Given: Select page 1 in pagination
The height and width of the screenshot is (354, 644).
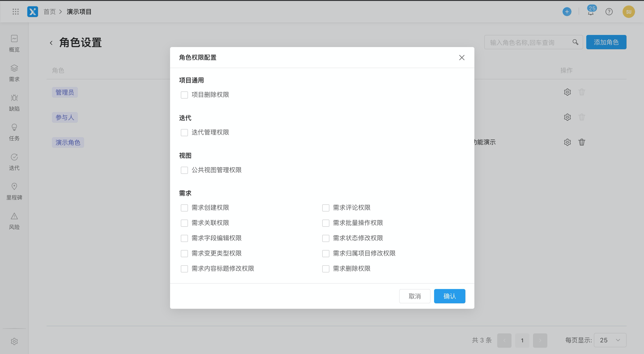Looking at the screenshot, I should click(522, 341).
